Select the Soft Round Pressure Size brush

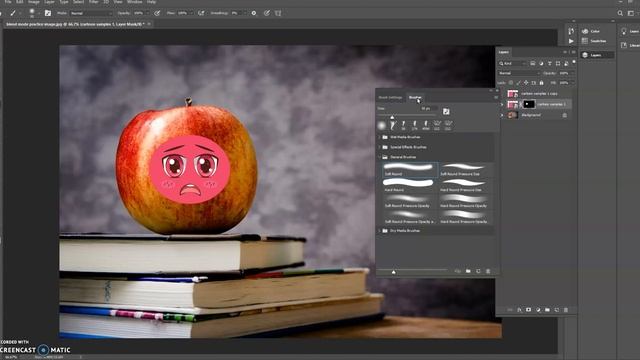point(465,169)
